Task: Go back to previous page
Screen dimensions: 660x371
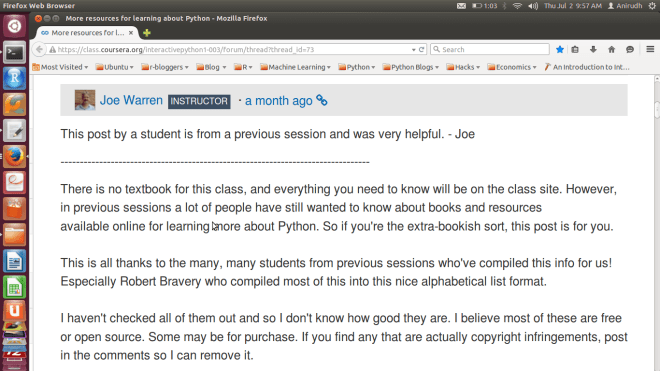Action: 39,49
